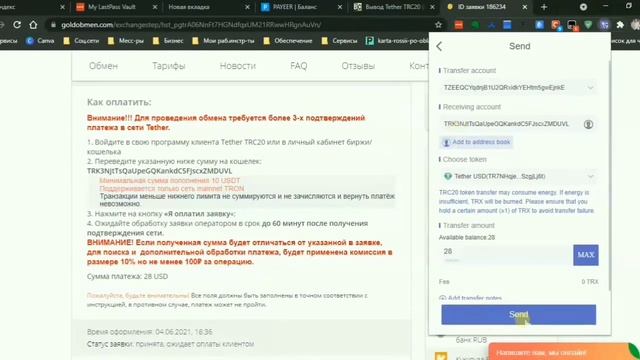Click the browser Home icon
Viewport: 640px width, 360px height.
pyautogui.click(x=33, y=25)
